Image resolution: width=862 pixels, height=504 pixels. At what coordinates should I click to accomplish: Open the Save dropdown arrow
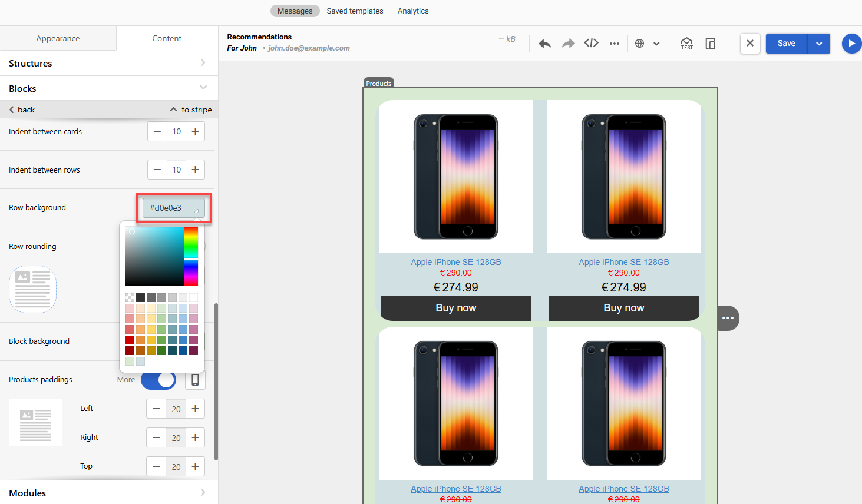click(819, 44)
